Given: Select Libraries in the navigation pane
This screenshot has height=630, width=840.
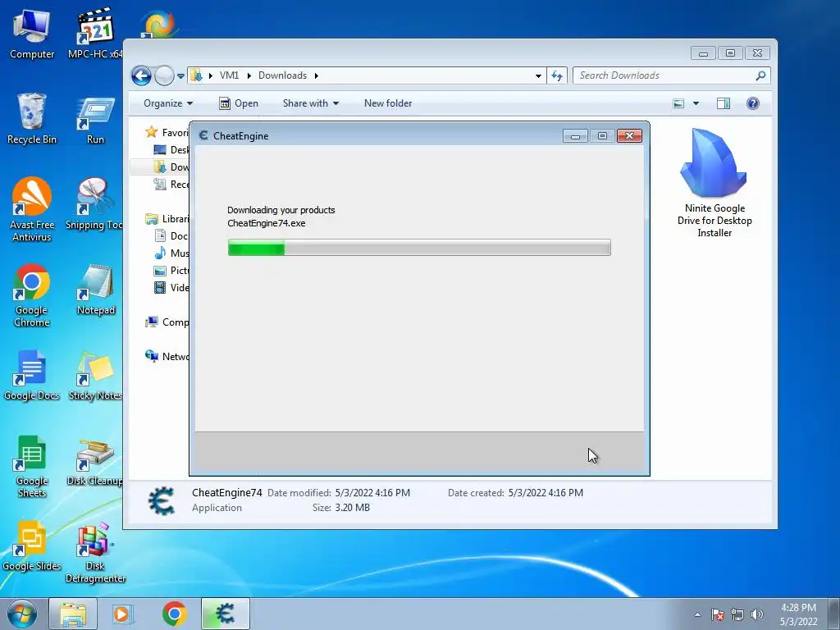Looking at the screenshot, I should click(x=167, y=218).
